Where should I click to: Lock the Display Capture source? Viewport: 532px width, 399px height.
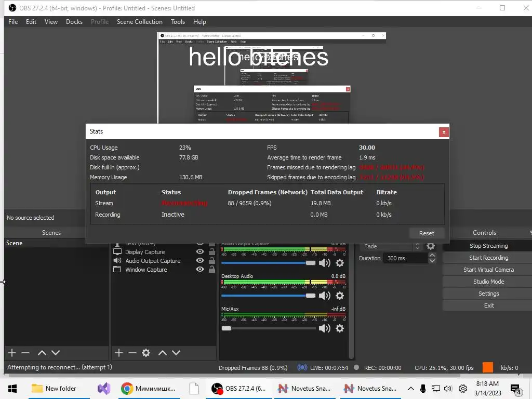point(212,251)
